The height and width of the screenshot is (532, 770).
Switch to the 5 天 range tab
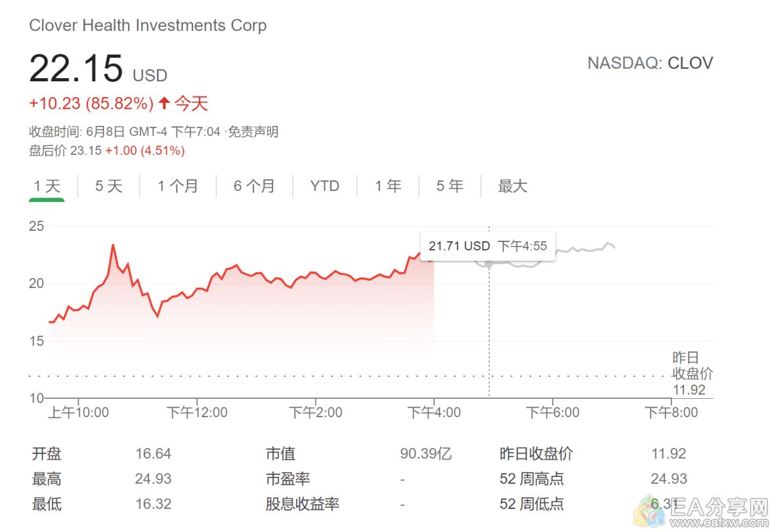coord(108,186)
